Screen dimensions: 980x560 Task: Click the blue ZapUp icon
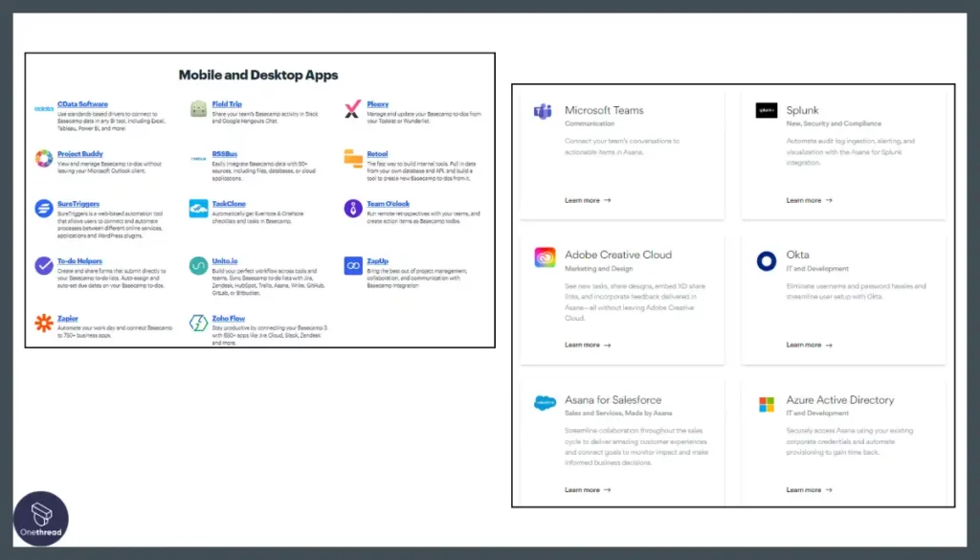(x=353, y=265)
